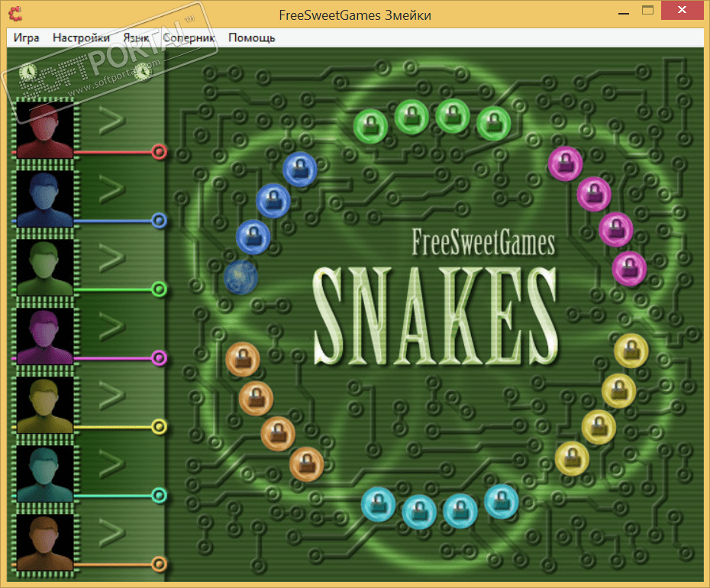The image size is (710, 588).
Task: Click the bottommost yellow padlock ball
Action: (x=572, y=458)
